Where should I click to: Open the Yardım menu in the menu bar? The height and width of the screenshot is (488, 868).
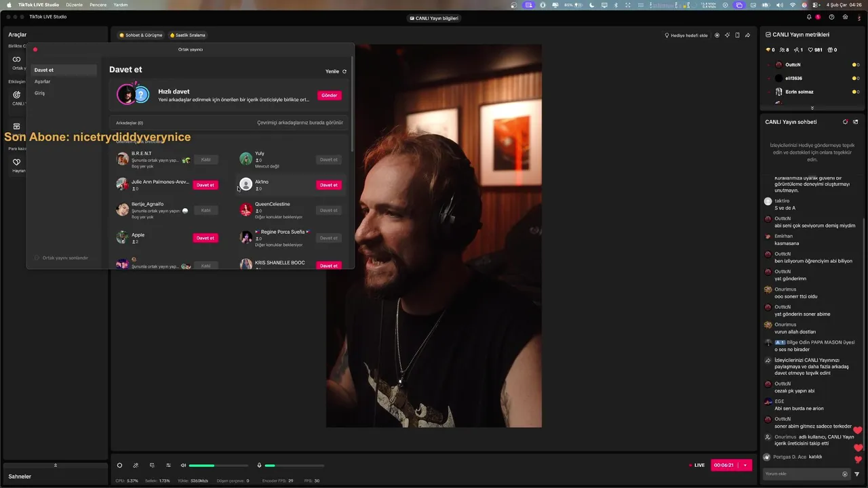pos(121,5)
